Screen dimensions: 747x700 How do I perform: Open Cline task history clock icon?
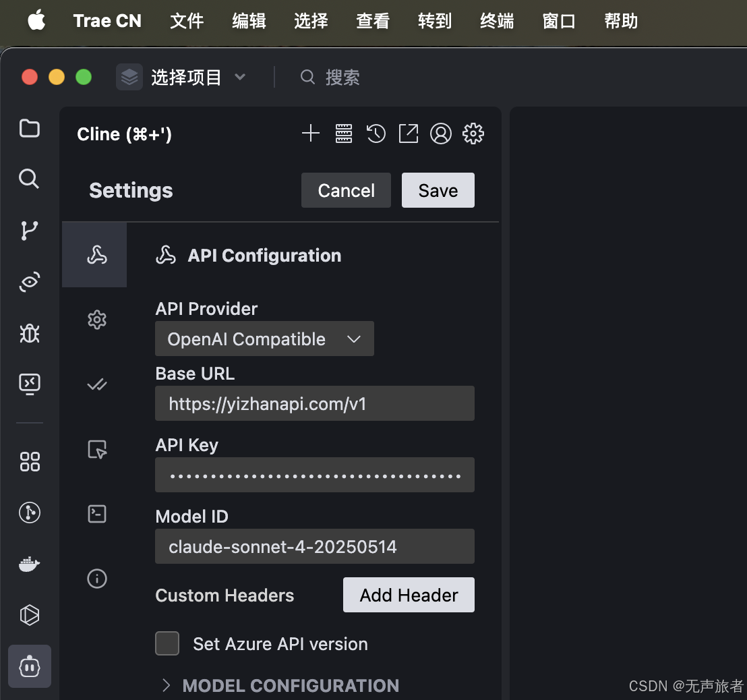point(376,134)
